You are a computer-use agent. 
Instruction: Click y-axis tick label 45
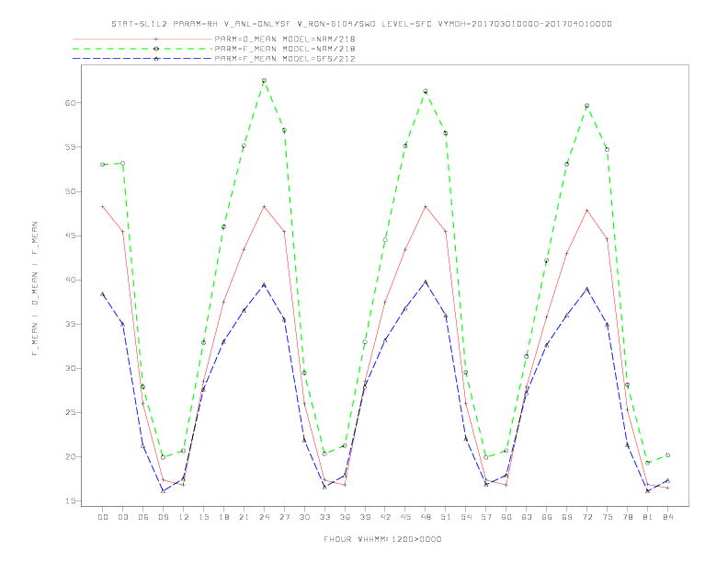point(70,236)
